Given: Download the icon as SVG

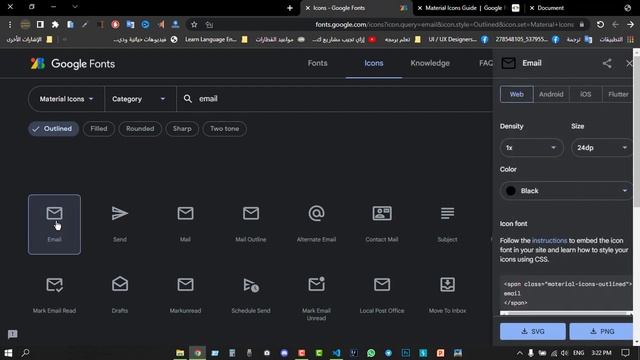Looking at the screenshot, I should pyautogui.click(x=533, y=331).
